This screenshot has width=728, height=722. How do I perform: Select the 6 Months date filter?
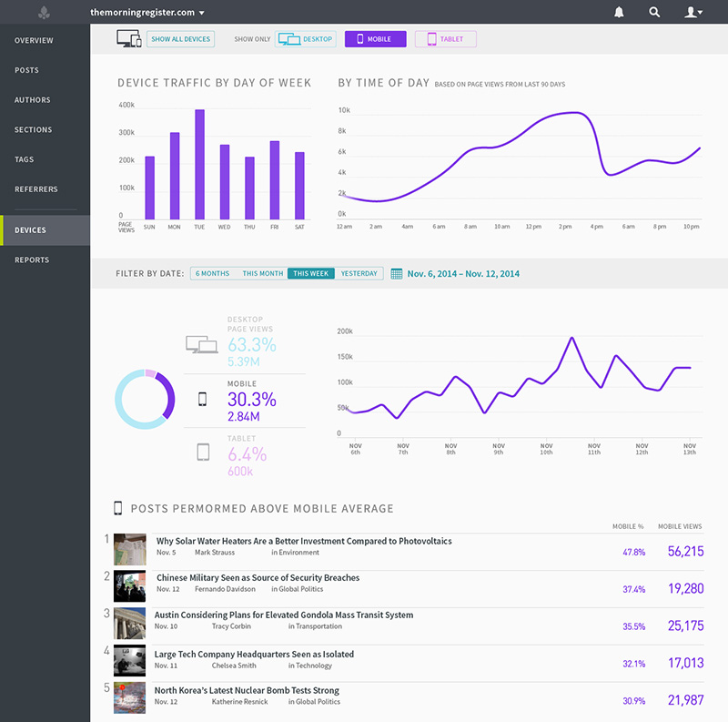212,274
